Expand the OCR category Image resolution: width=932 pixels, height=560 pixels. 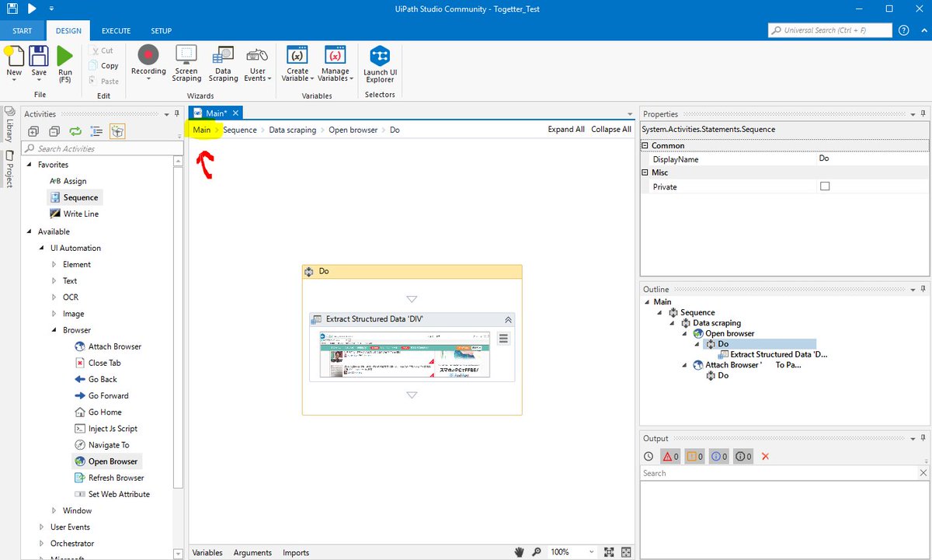54,297
